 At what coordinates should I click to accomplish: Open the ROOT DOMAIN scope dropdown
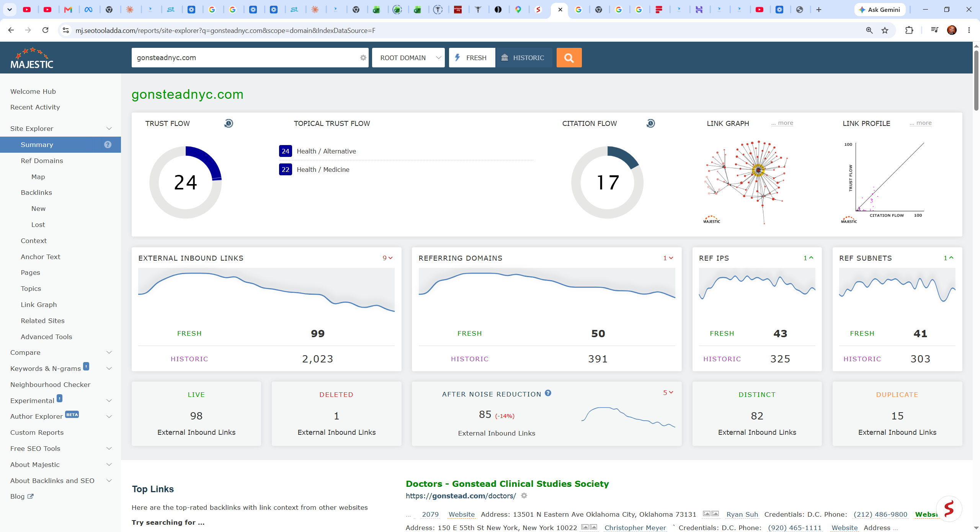(x=408, y=58)
